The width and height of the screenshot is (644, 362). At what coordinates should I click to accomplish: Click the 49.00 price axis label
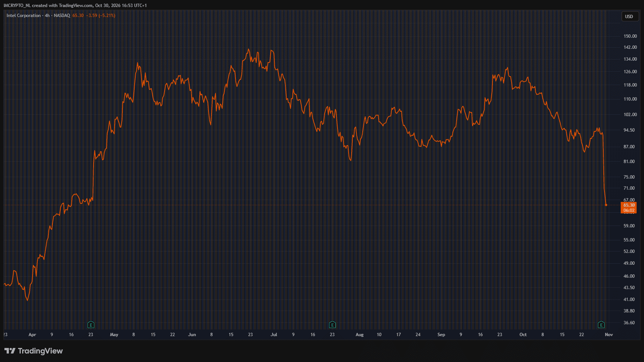(629, 263)
